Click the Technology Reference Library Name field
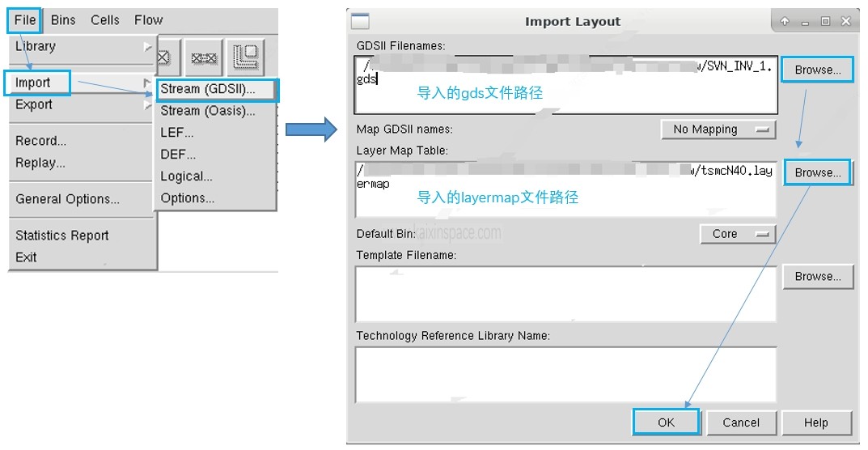The image size is (868, 450). [565, 374]
